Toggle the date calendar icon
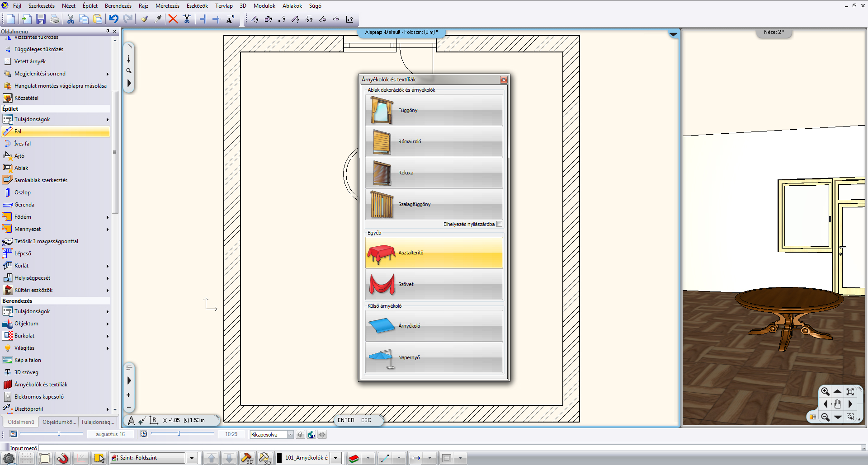The height and width of the screenshot is (465, 868). 14,434
